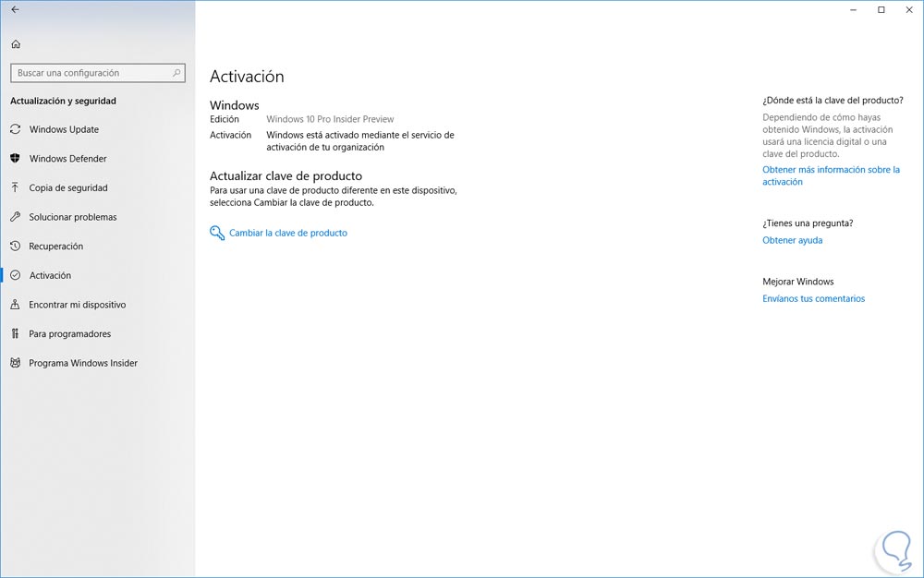This screenshot has height=578, width=924.
Task: Click the Windows Insider program icon
Action: (16, 363)
